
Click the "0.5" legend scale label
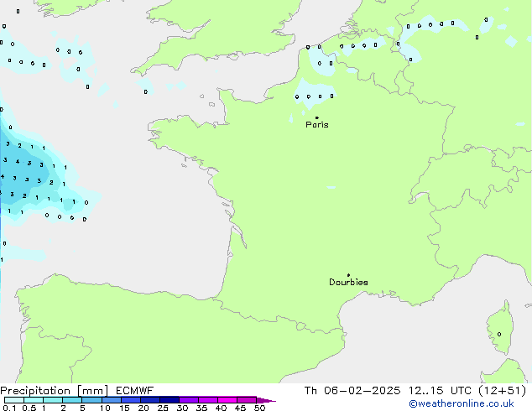[x=29, y=408]
